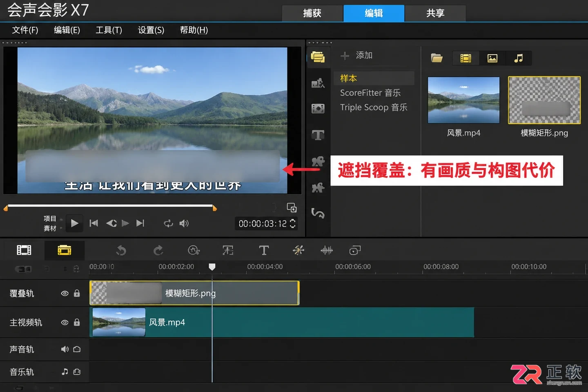Screen dimensions: 588x392
Task: Lock the 主视频轨 track
Action: (x=77, y=322)
